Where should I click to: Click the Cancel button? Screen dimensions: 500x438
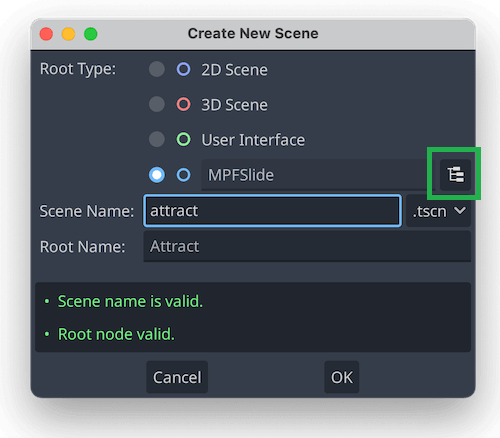tap(177, 377)
